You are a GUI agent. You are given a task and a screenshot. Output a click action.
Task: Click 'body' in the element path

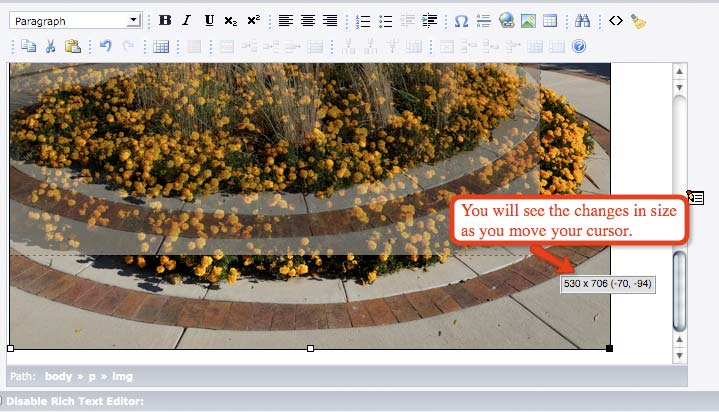pos(59,377)
